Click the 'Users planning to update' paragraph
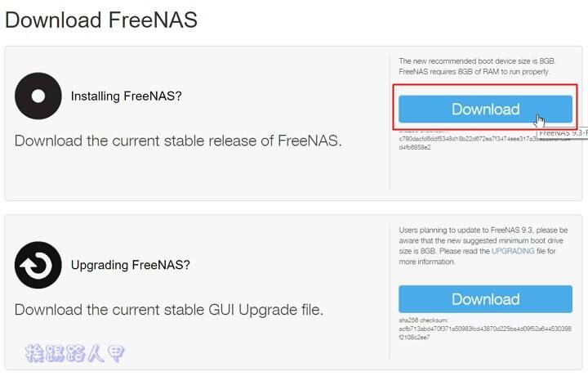This screenshot has height=376, width=588. (x=483, y=246)
